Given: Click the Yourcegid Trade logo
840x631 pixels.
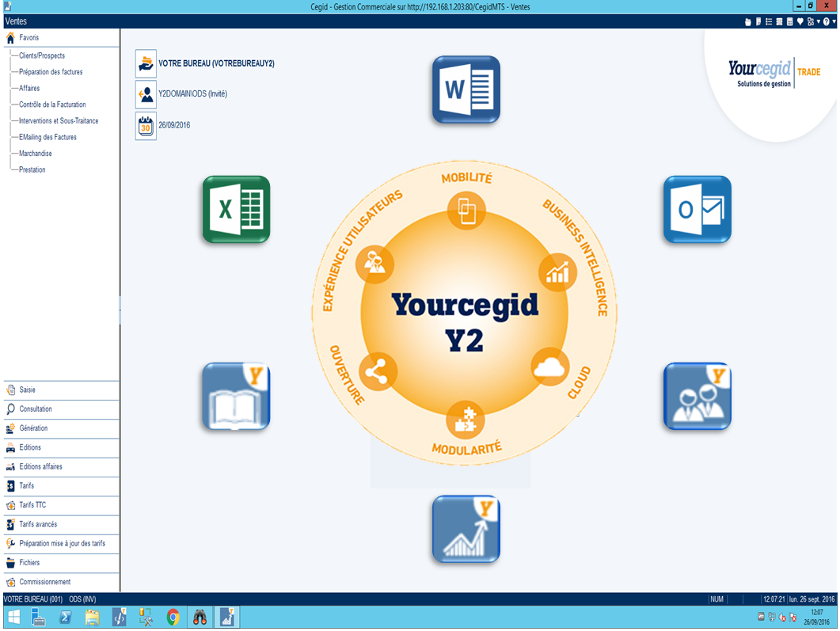Looking at the screenshot, I should pos(774,74).
